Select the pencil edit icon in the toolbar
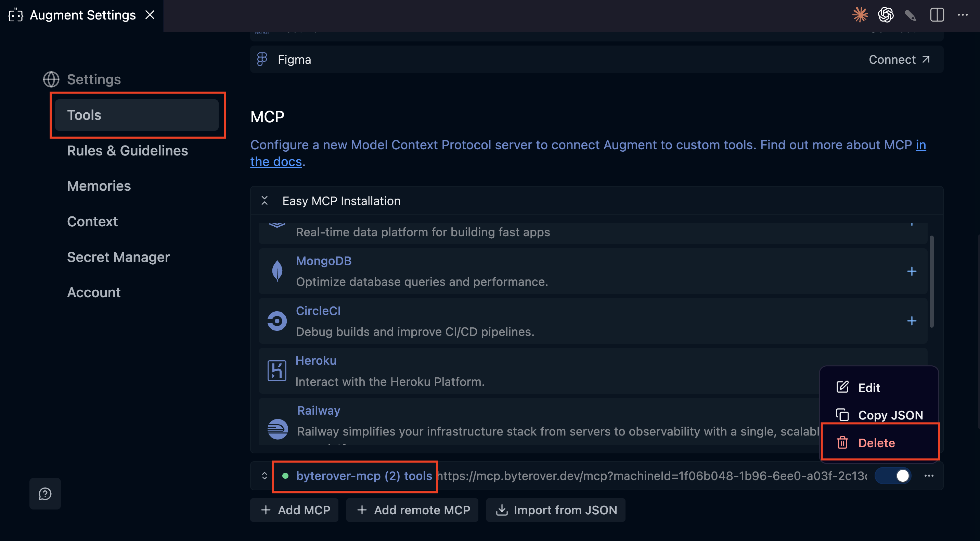The image size is (980, 541). click(x=911, y=15)
